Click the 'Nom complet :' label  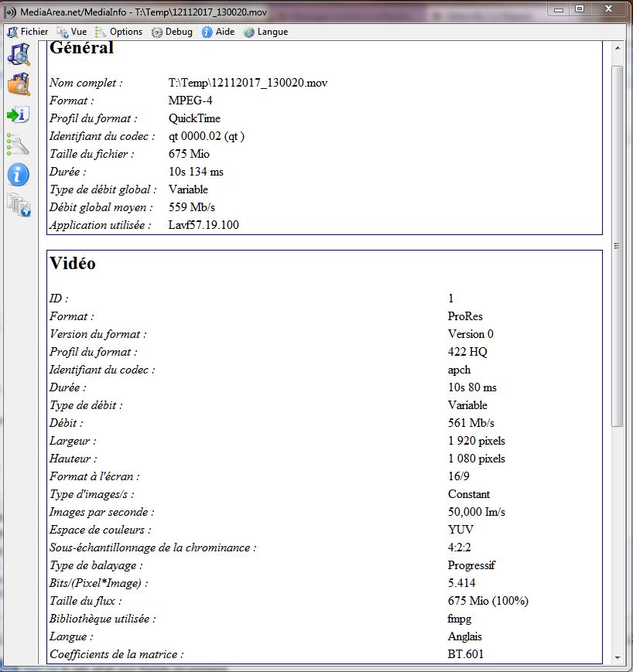[86, 83]
